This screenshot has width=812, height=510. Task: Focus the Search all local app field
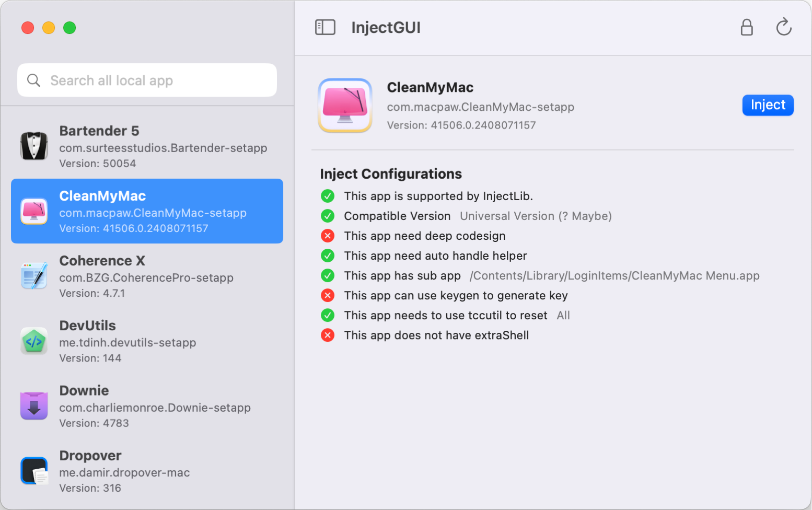pyautogui.click(x=157, y=80)
